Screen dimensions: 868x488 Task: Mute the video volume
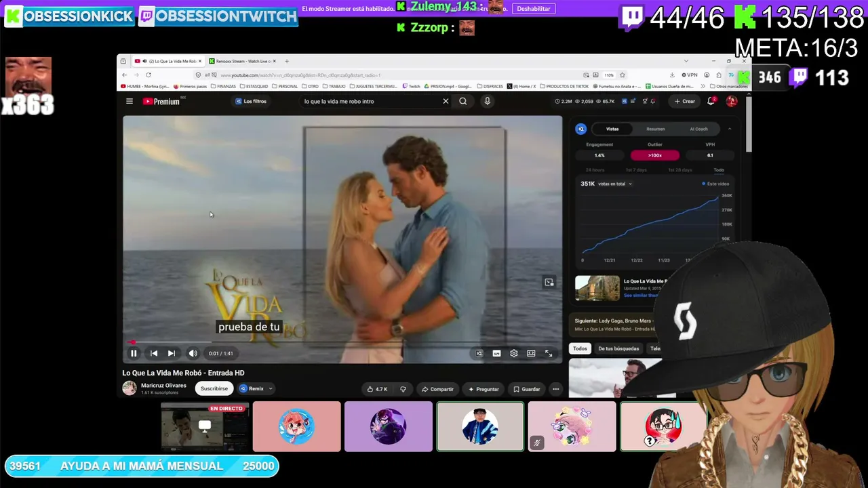(193, 353)
